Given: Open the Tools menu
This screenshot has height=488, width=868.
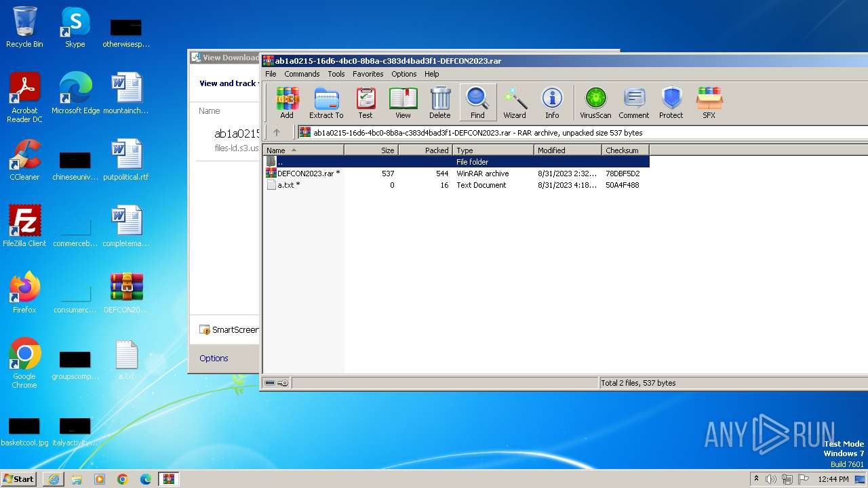Looking at the screenshot, I should 336,74.
